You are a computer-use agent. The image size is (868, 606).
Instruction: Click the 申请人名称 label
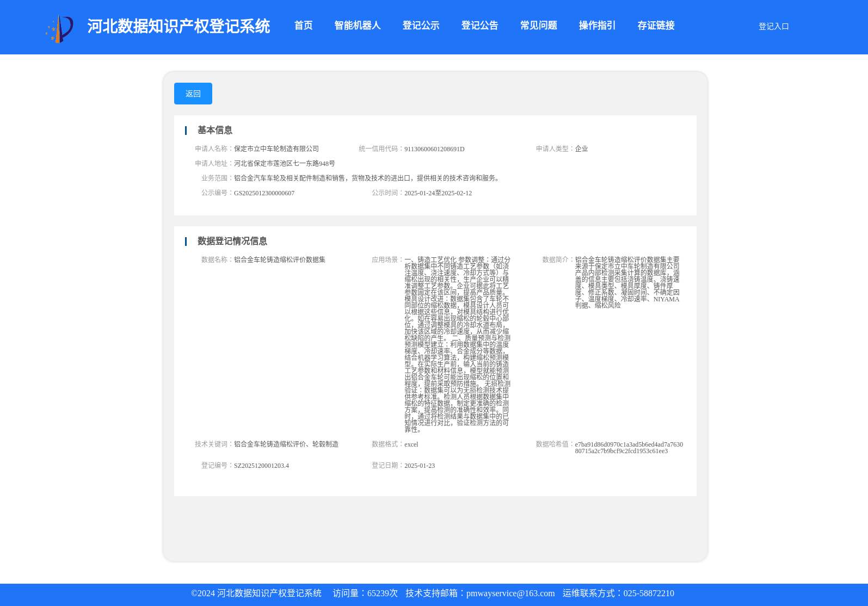[x=214, y=149]
